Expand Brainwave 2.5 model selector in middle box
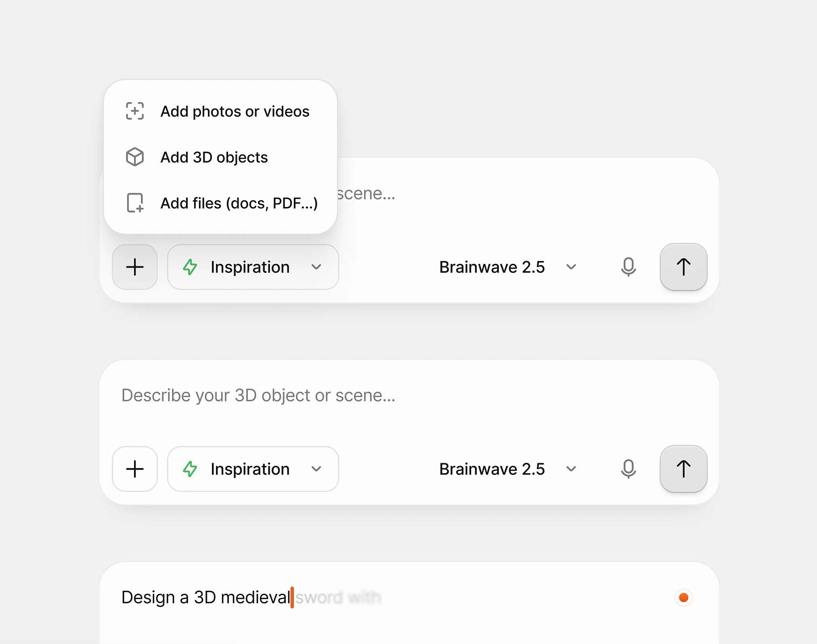The width and height of the screenshot is (817, 644). pos(507,469)
